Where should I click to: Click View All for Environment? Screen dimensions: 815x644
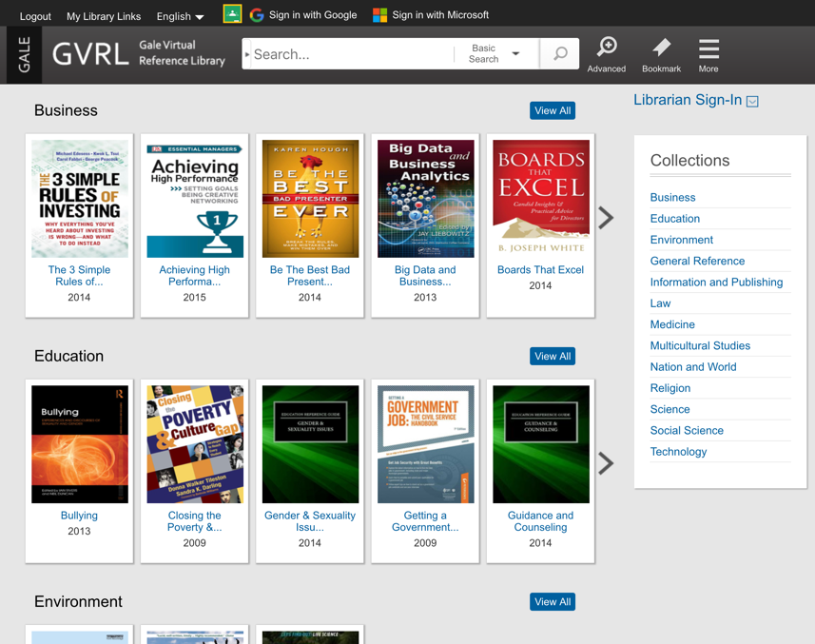[553, 602]
